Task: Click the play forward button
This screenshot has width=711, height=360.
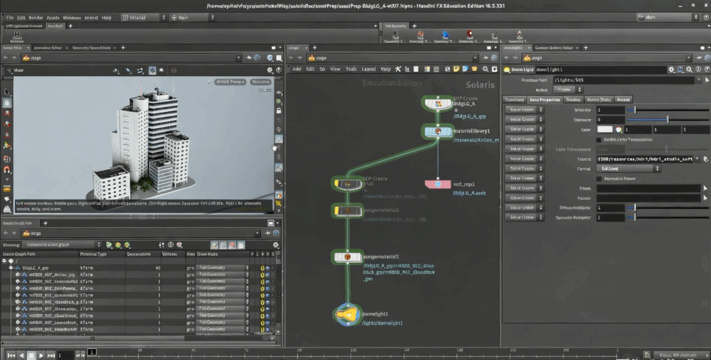Action: 41,355
